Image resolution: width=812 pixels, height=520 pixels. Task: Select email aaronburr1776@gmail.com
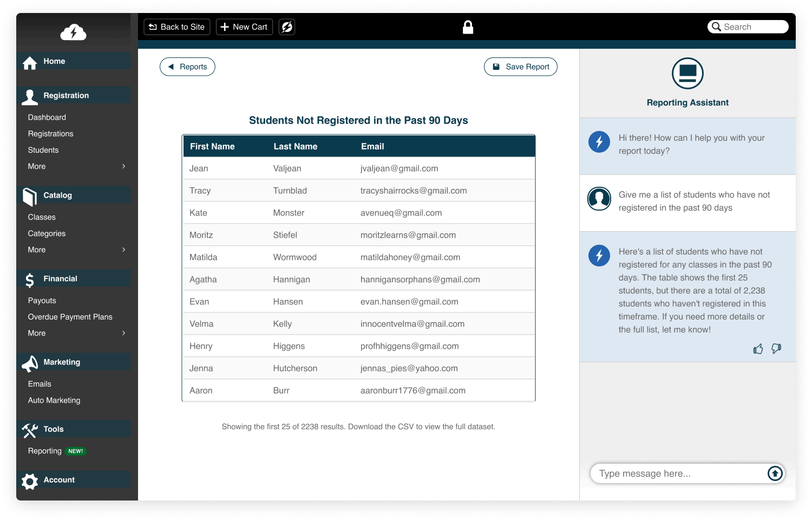click(413, 391)
